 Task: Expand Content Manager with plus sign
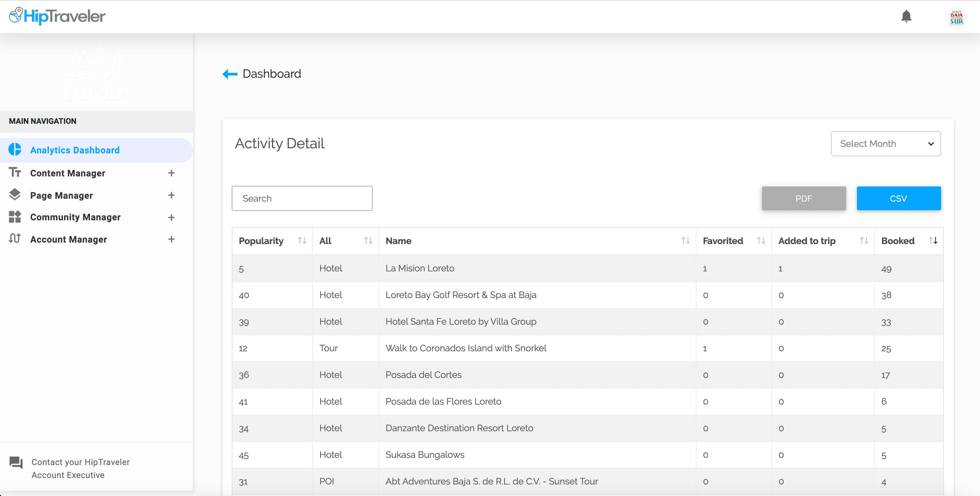(x=171, y=173)
